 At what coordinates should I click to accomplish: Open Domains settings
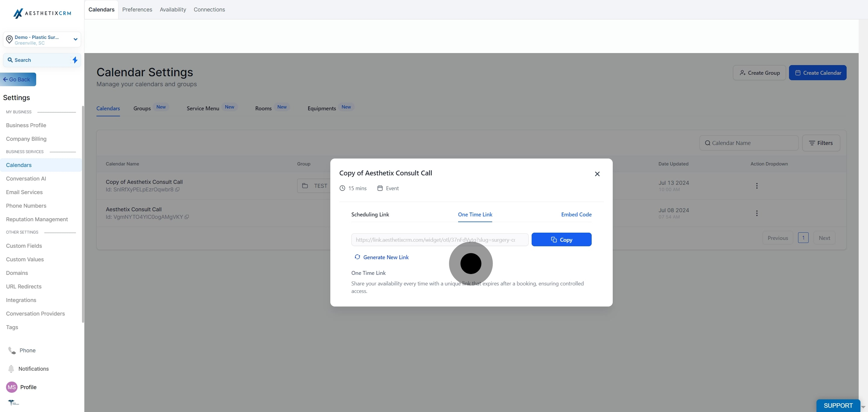click(17, 273)
